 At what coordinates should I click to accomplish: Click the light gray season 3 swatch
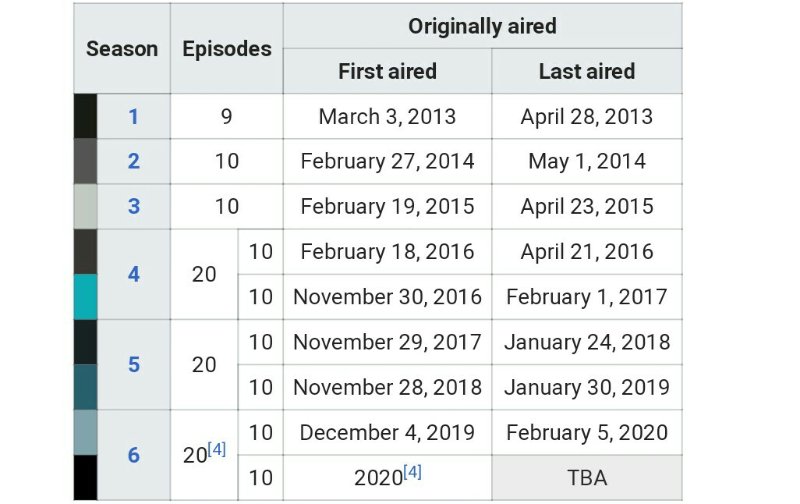pyautogui.click(x=85, y=207)
